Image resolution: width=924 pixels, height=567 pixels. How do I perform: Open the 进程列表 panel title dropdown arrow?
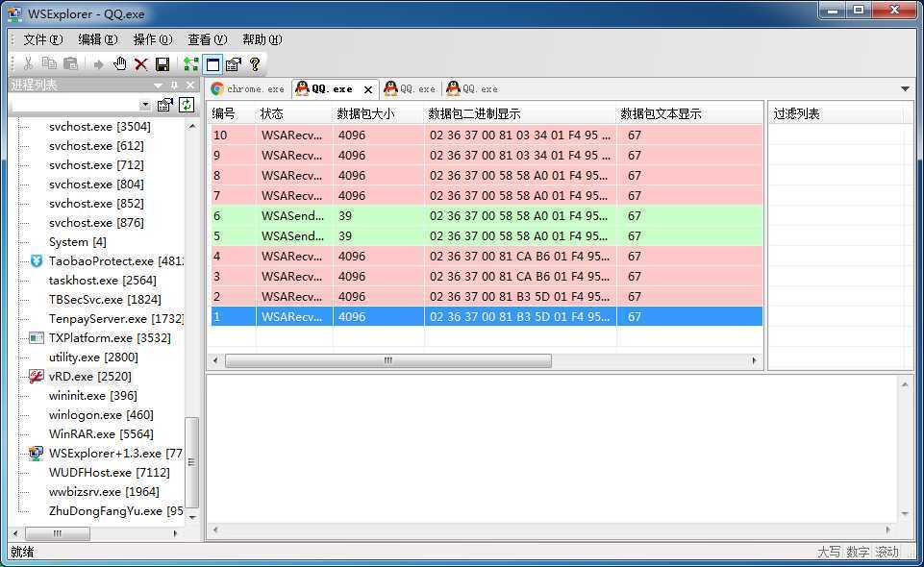158,86
